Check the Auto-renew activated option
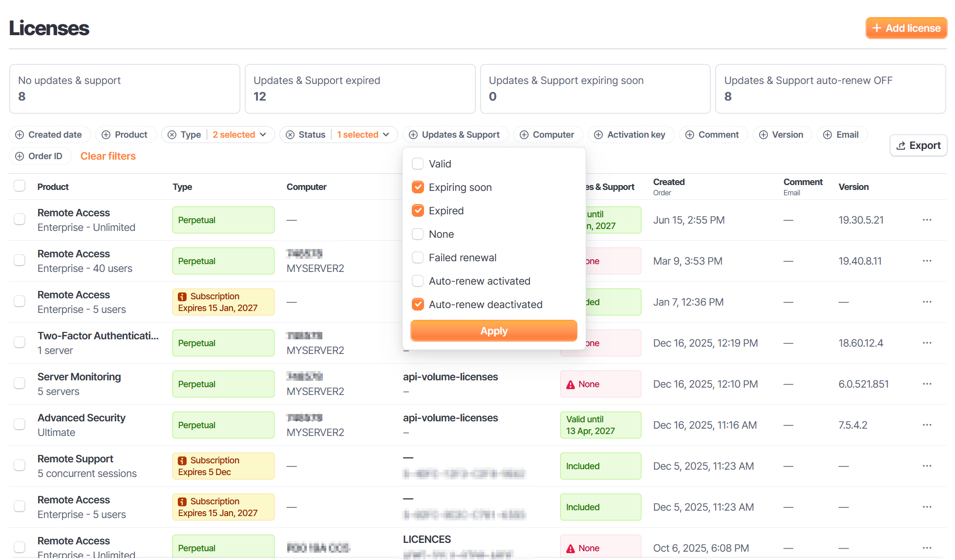Viewport: 955px width, 560px height. click(418, 281)
